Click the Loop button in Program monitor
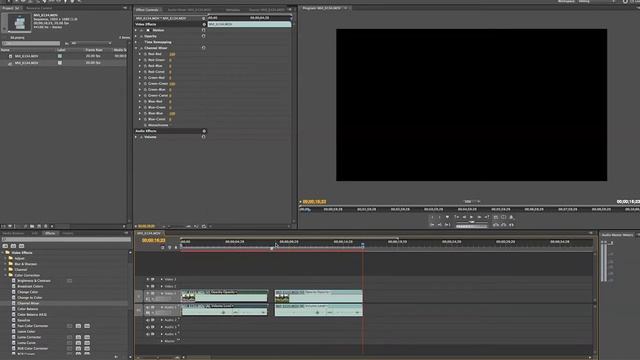Viewport: 640px width, 360px height. coord(496,217)
